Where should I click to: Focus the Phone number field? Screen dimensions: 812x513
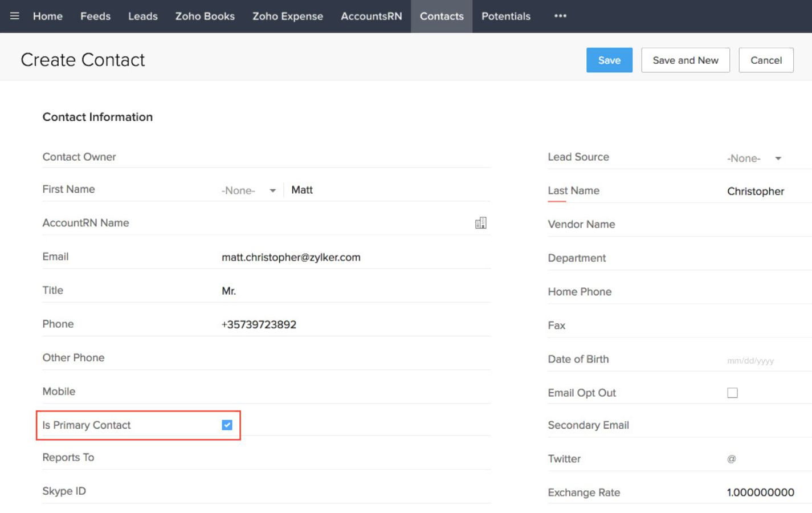pos(353,325)
